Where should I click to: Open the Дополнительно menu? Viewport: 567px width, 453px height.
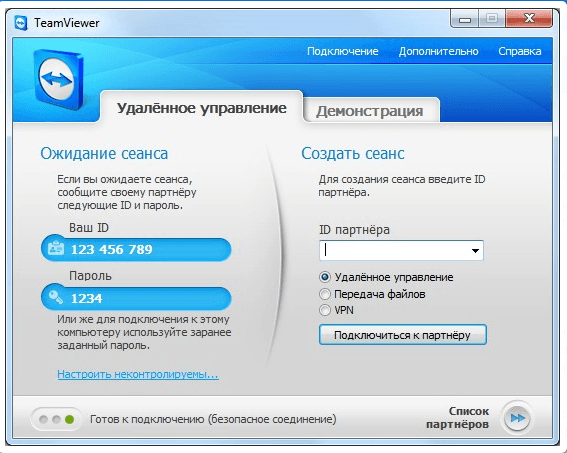(438, 51)
